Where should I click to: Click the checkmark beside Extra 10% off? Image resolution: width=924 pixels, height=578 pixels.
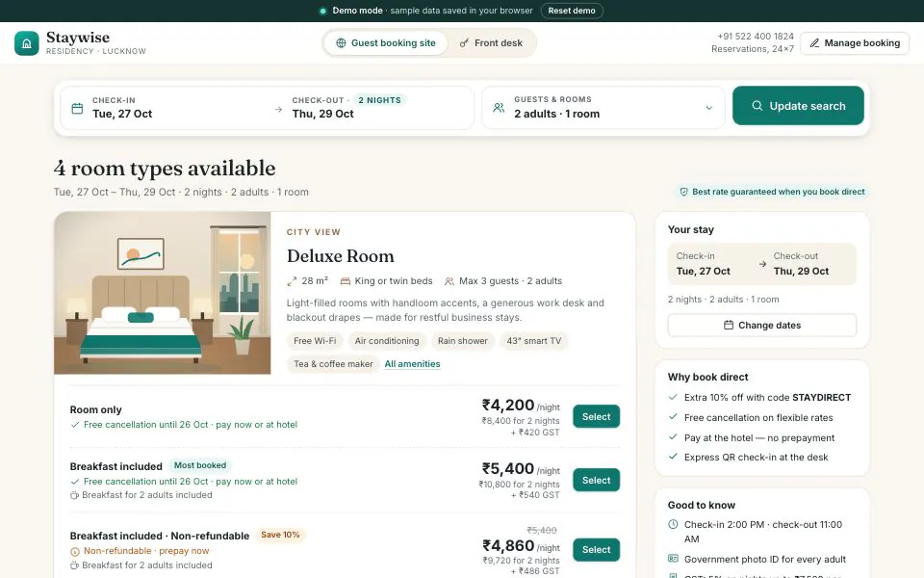click(x=673, y=397)
